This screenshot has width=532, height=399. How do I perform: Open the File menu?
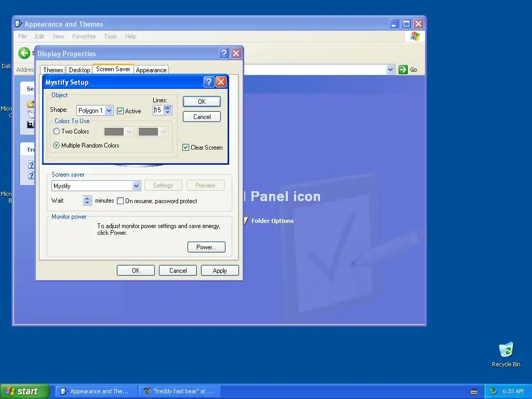pos(22,36)
